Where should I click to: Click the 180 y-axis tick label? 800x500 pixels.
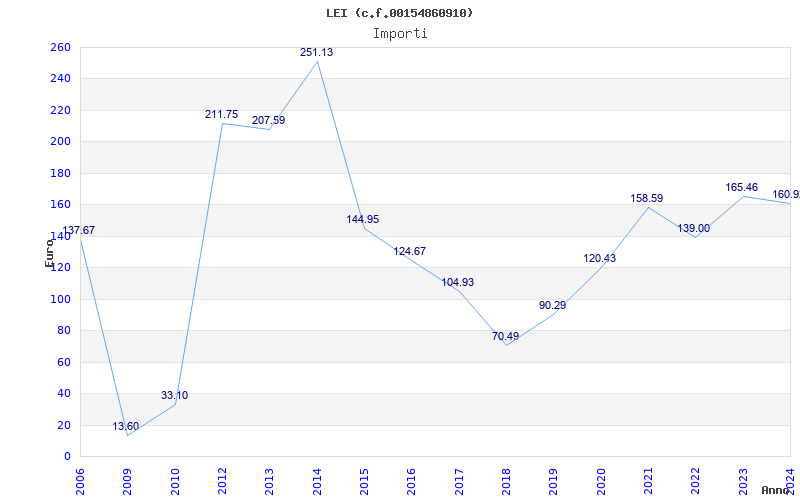tap(60, 173)
